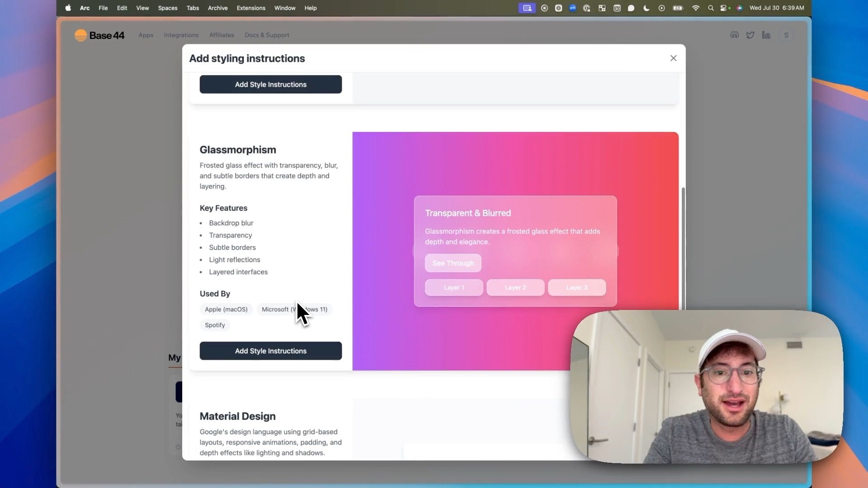Image resolution: width=868 pixels, height=488 pixels.
Task: Open the Archive menu
Action: [217, 8]
